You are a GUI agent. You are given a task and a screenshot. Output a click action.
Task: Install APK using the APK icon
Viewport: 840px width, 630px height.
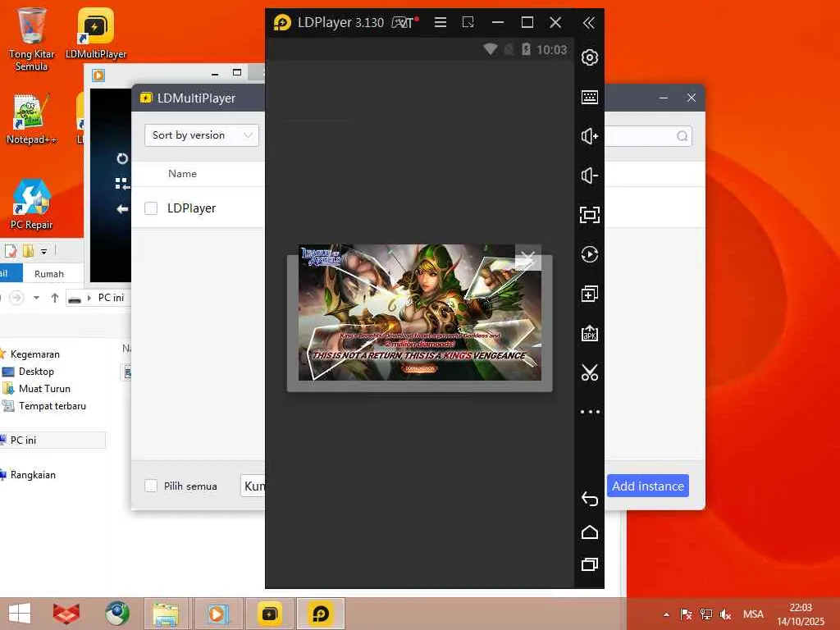pyautogui.click(x=589, y=333)
